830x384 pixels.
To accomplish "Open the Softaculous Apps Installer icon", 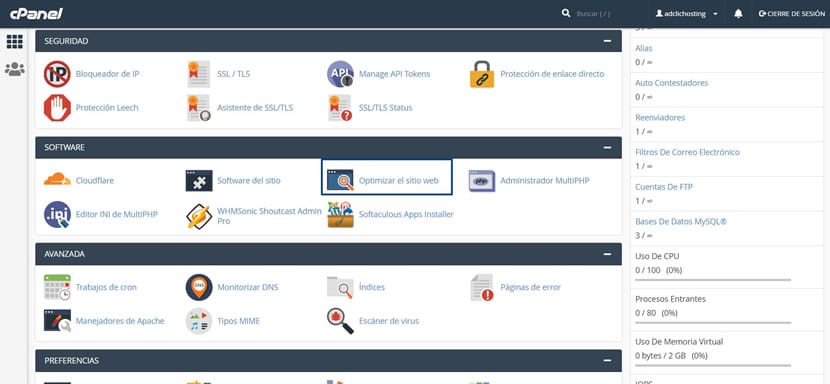I will [340, 215].
